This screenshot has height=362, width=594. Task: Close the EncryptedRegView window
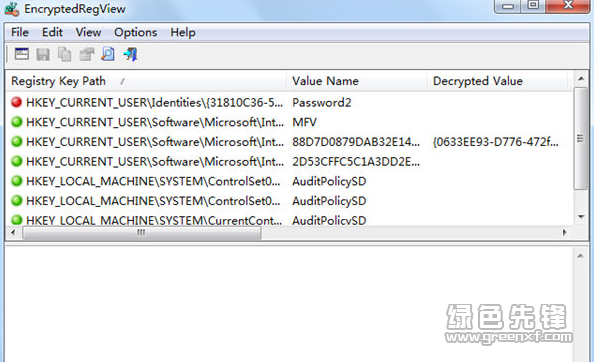point(567,6)
